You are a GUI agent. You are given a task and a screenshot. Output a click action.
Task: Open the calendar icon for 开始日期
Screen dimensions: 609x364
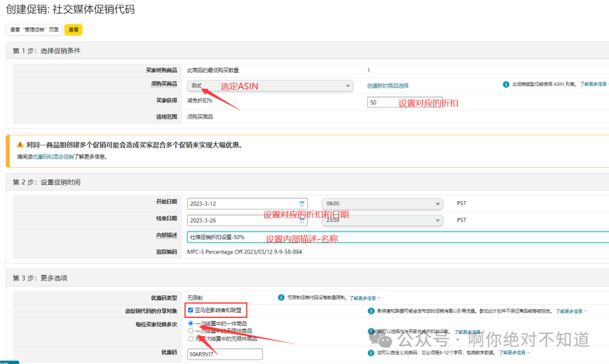(x=302, y=203)
